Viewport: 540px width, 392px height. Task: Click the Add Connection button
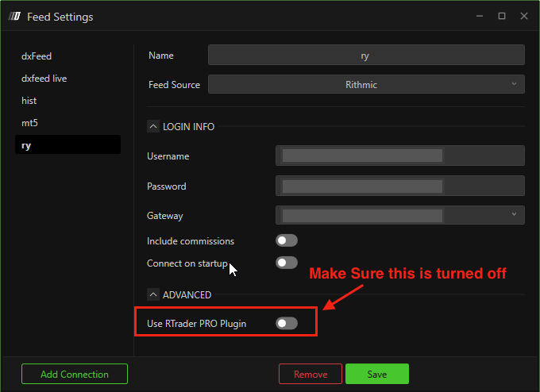click(x=75, y=374)
